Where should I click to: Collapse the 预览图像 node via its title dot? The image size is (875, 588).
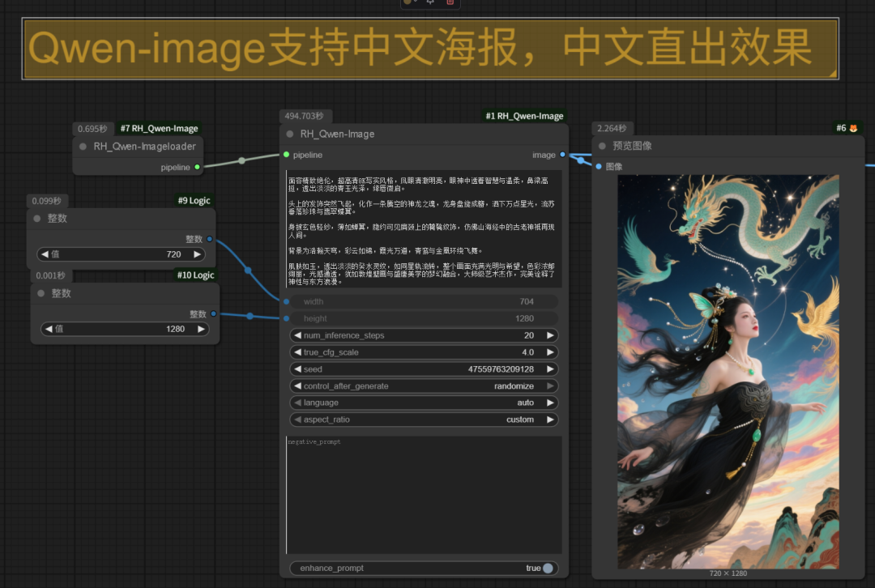coord(602,146)
